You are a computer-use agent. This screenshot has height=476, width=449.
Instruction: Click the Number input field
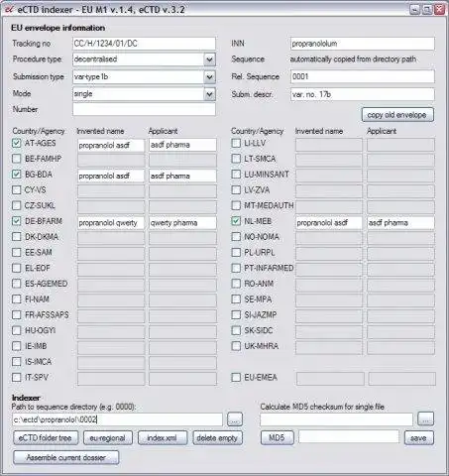144,109
